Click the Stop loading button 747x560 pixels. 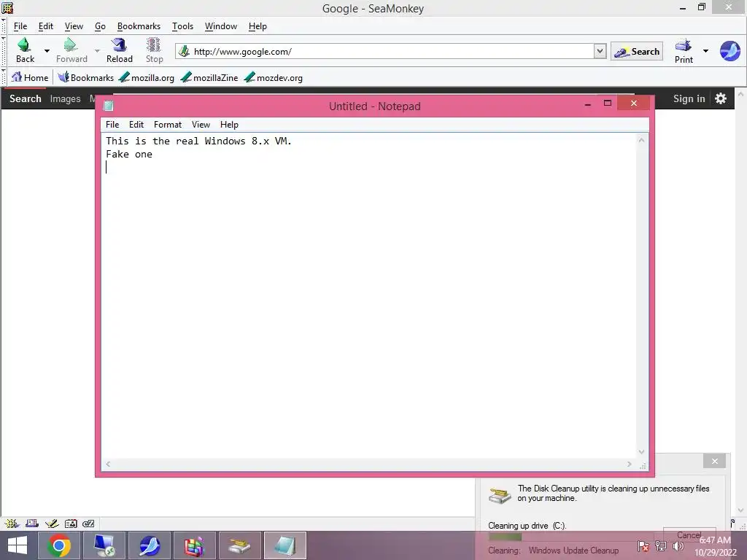click(x=154, y=50)
